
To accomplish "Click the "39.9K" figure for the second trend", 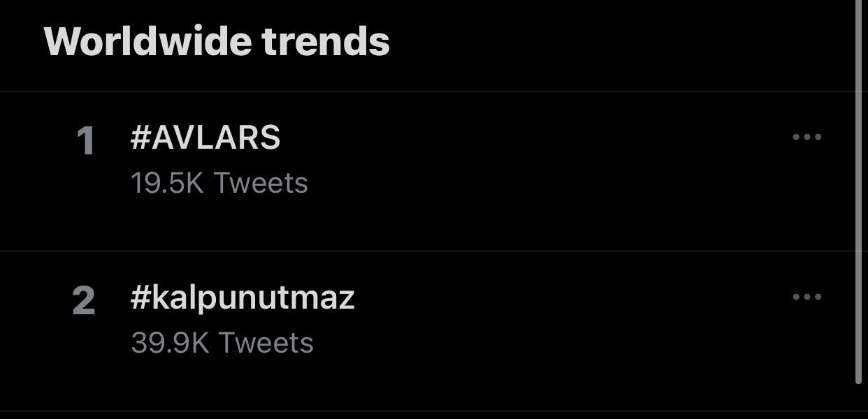I will 170,343.
